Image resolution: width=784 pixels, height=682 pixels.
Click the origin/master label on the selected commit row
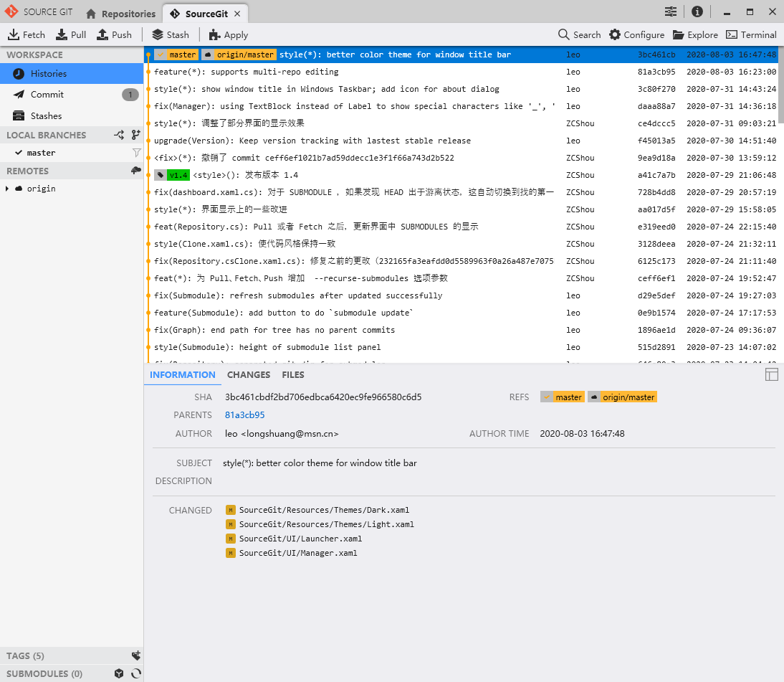[x=239, y=55]
